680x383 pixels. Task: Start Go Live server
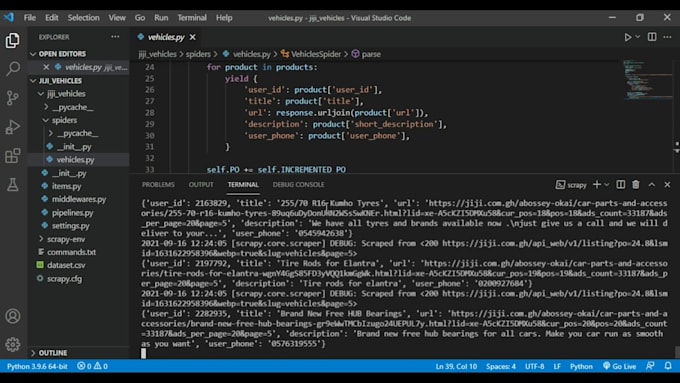619,366
